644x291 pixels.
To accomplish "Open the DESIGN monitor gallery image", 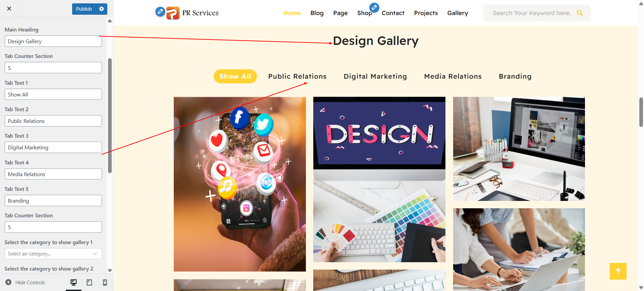I will (x=379, y=179).
